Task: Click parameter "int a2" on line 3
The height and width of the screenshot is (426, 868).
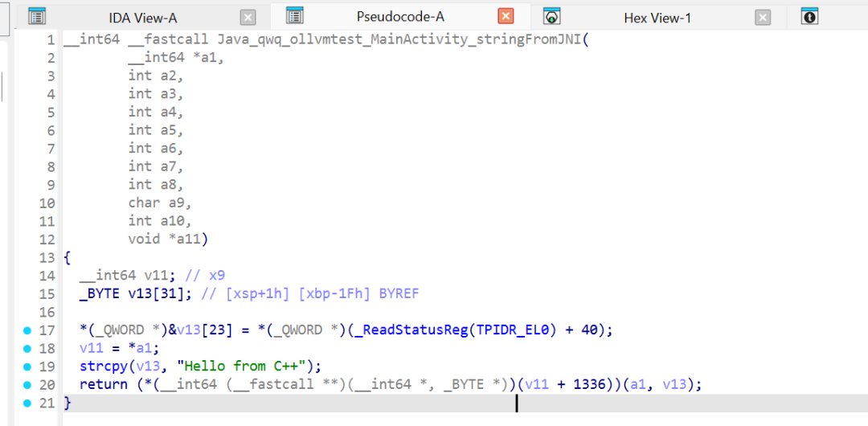Action: pos(153,76)
